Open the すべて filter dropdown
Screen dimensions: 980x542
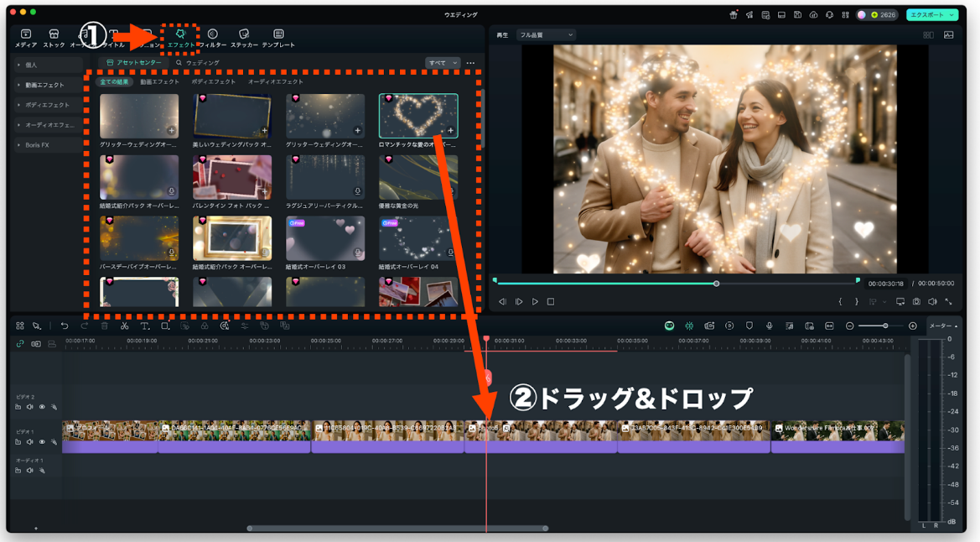pyautogui.click(x=443, y=63)
